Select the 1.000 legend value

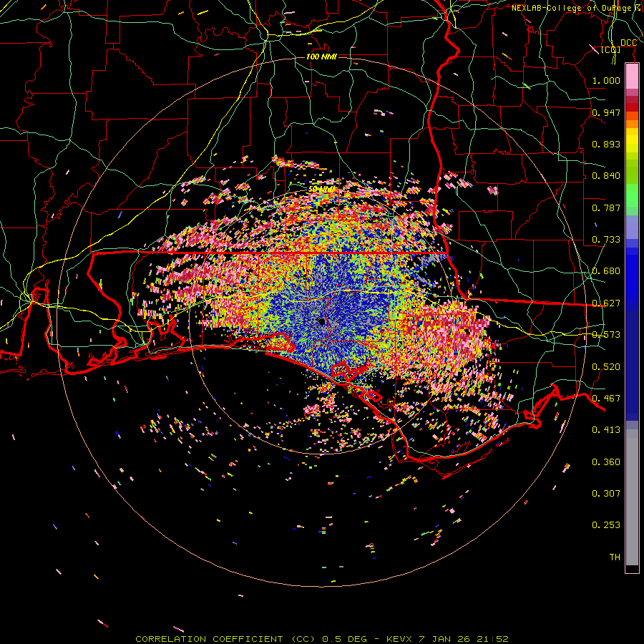point(606,80)
